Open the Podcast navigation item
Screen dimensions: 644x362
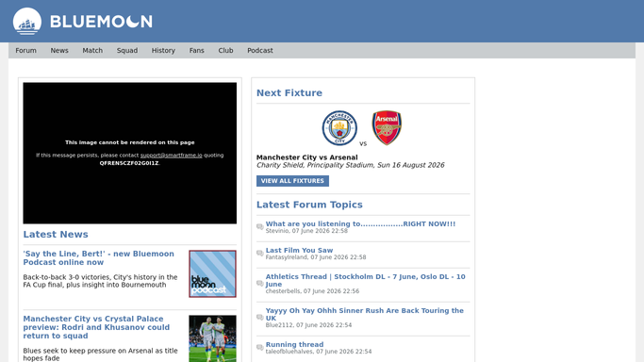click(x=260, y=51)
